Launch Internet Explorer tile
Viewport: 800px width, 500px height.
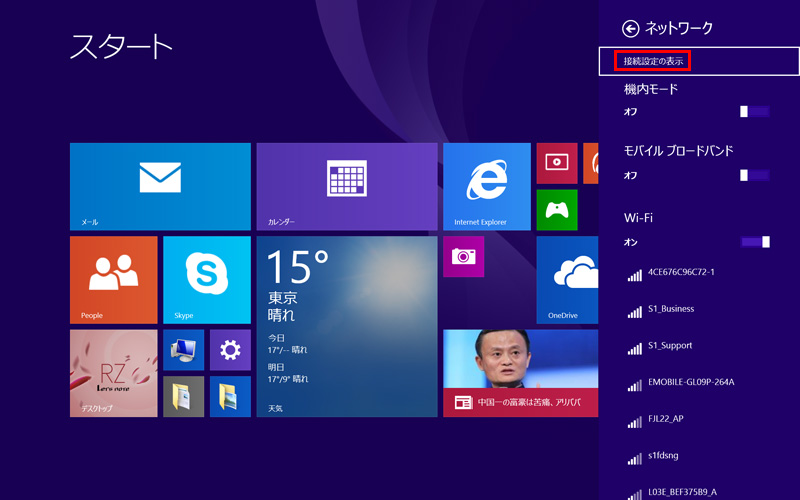(x=487, y=187)
